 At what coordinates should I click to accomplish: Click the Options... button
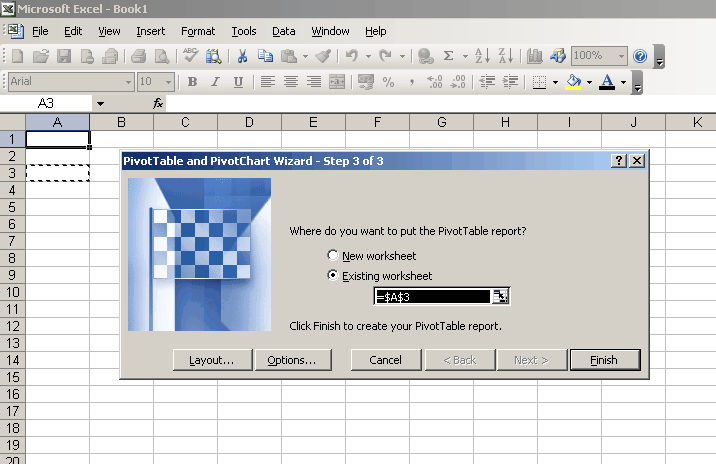point(293,360)
